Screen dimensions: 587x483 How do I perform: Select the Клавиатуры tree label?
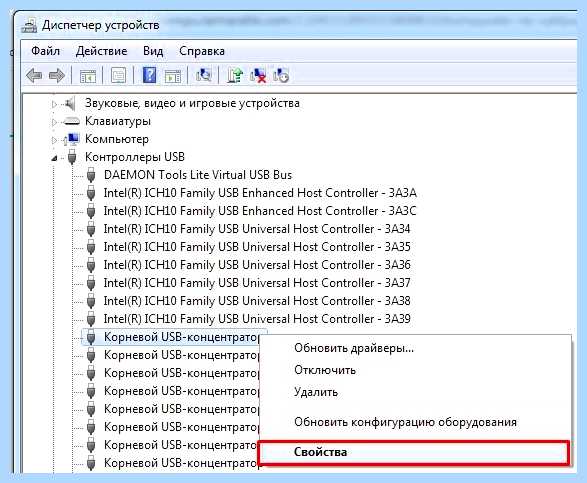click(118, 121)
